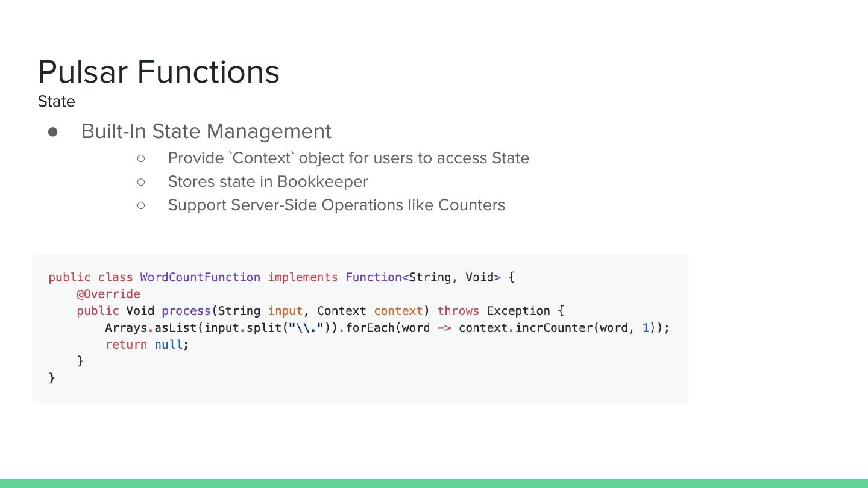Click the "implements" keyword in the code
This screenshot has height=488, width=868.
pos(303,277)
